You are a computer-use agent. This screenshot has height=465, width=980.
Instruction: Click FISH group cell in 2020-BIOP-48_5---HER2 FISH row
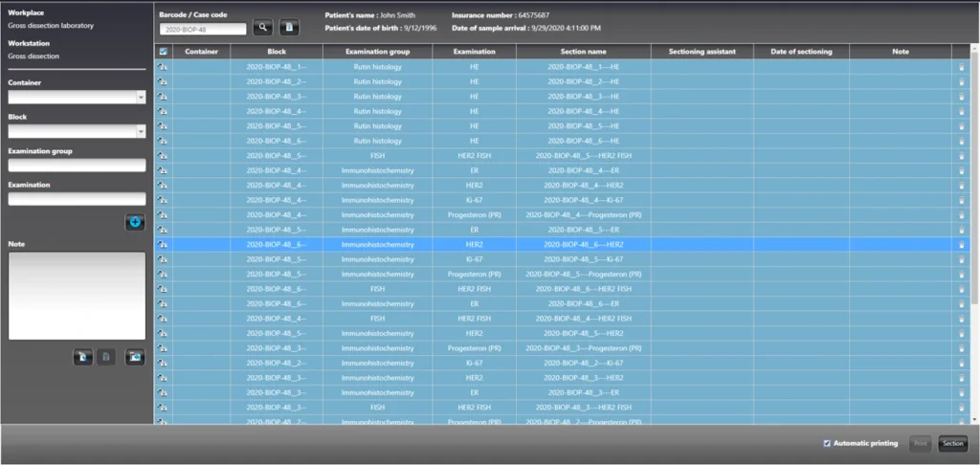pyautogui.click(x=377, y=156)
